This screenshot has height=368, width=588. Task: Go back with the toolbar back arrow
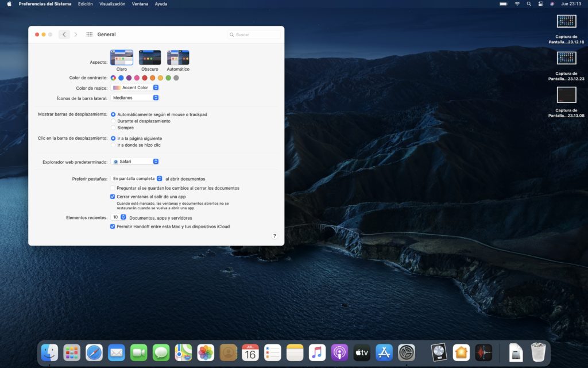point(64,34)
